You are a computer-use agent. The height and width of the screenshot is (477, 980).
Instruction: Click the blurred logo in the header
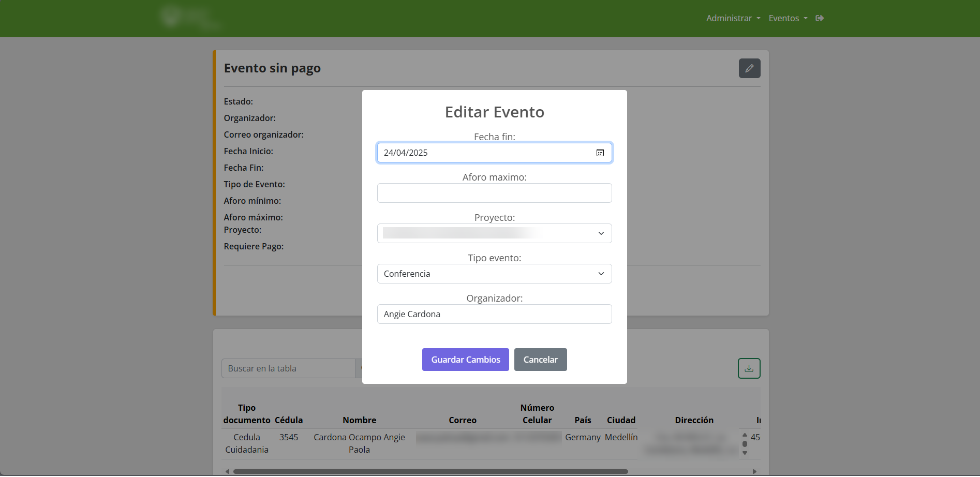[x=189, y=18]
